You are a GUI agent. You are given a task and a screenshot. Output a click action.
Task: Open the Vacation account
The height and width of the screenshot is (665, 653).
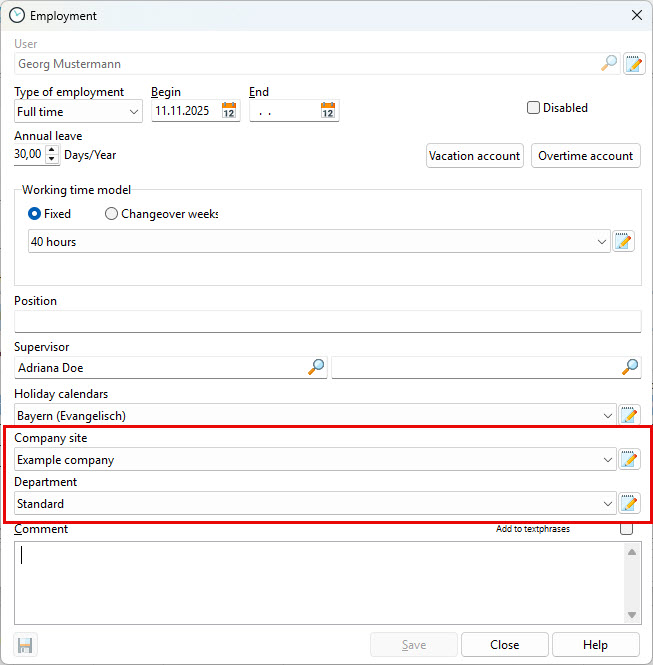point(474,156)
